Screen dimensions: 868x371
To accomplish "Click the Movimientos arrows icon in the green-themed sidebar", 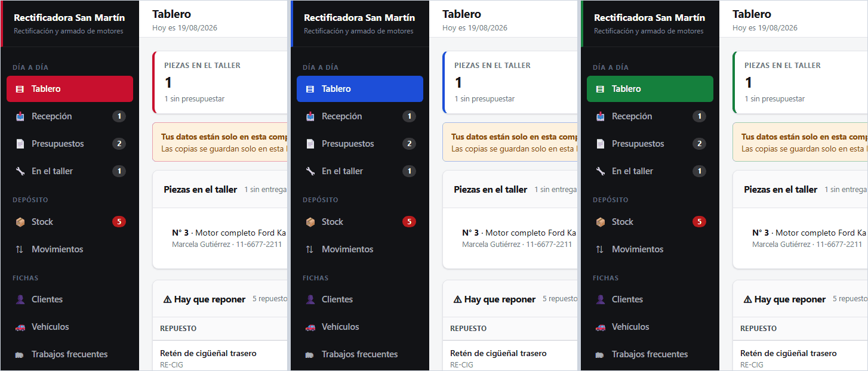I will coord(600,249).
